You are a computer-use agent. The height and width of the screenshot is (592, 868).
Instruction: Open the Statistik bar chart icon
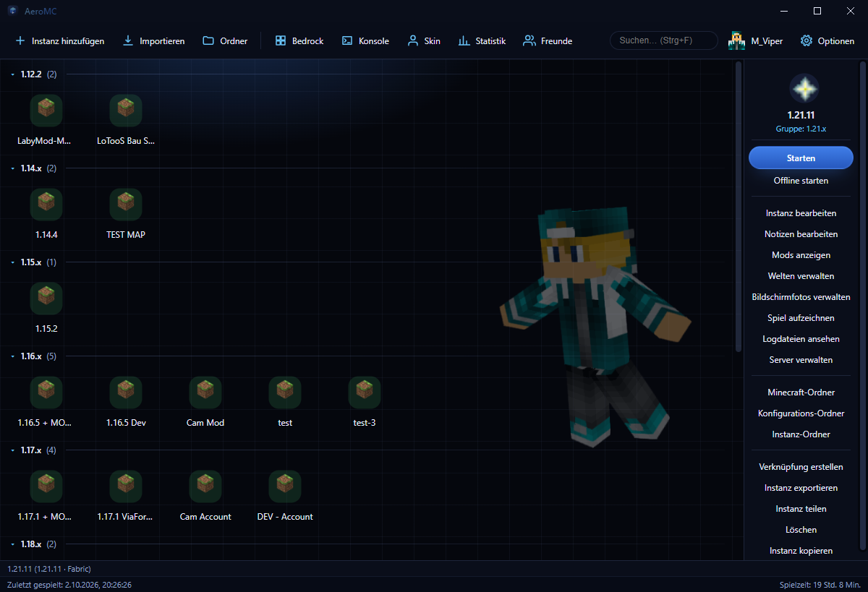[x=464, y=41]
